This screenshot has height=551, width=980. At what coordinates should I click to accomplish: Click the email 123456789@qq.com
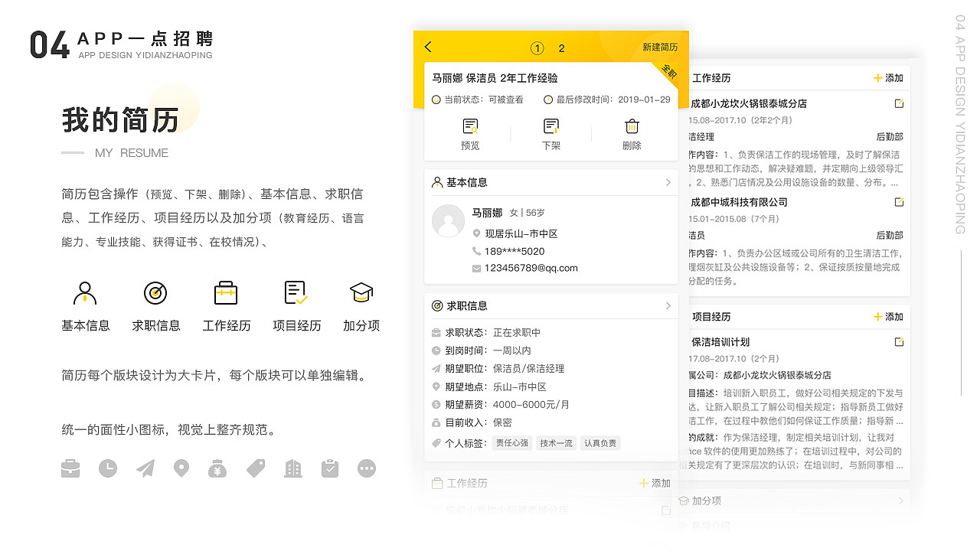531,269
